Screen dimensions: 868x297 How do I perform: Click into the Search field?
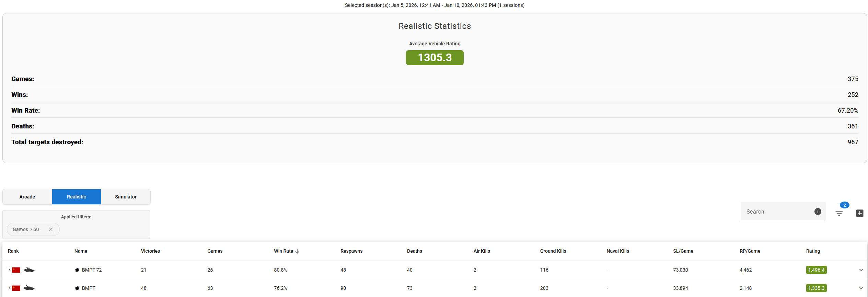click(776, 212)
